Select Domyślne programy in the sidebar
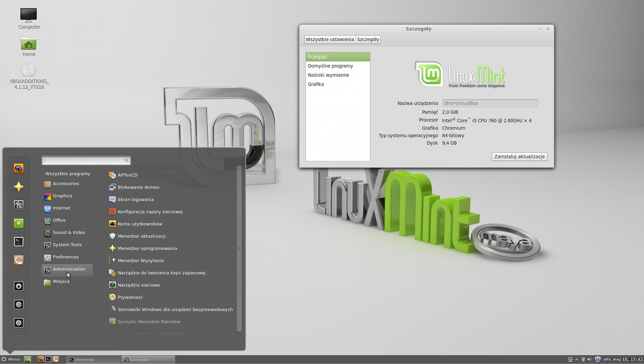 338,66
